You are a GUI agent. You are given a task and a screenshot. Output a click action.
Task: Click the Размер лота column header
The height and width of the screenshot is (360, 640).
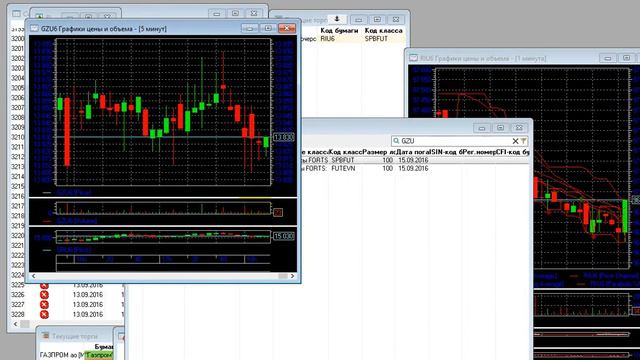tap(378, 152)
